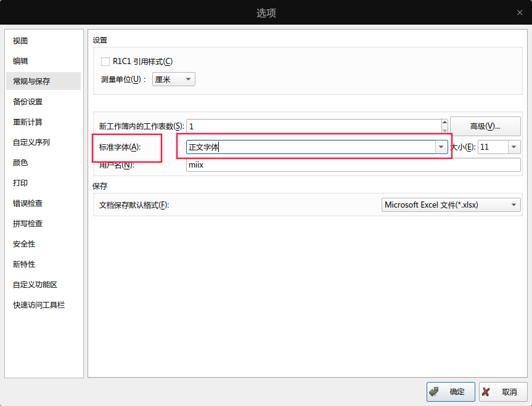Open 自定义序列 category
Viewport: 532px width, 406px height.
31,142
